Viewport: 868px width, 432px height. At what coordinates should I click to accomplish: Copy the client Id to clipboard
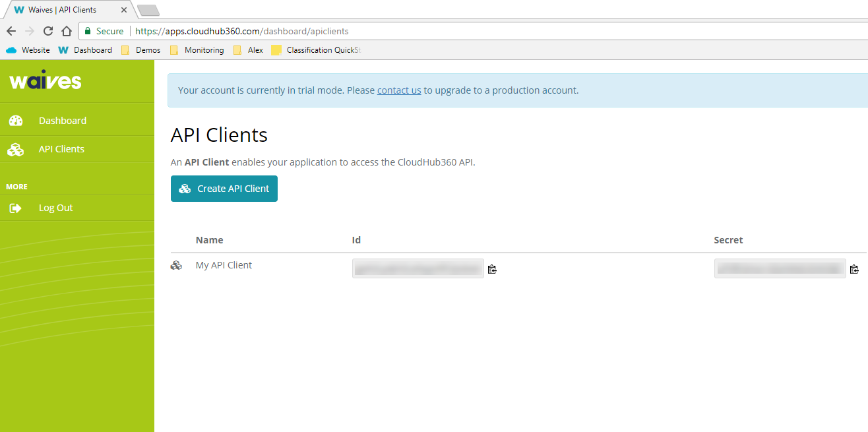492,269
